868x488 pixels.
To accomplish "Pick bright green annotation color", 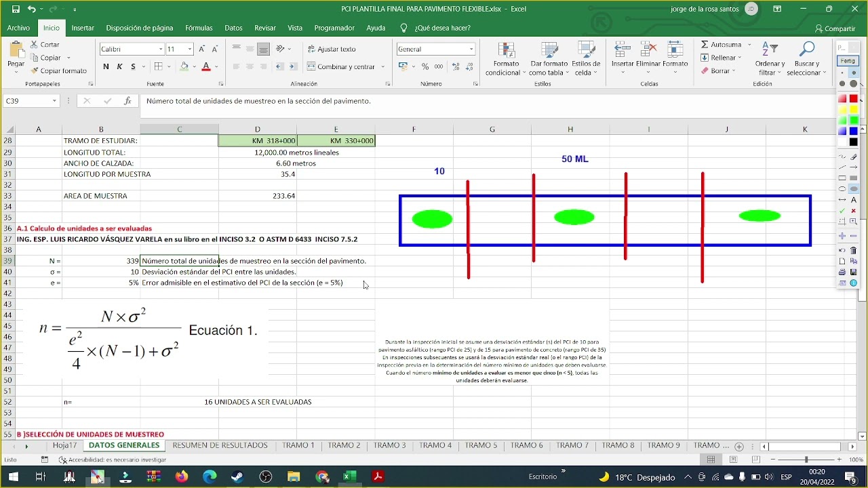I will pos(853,121).
